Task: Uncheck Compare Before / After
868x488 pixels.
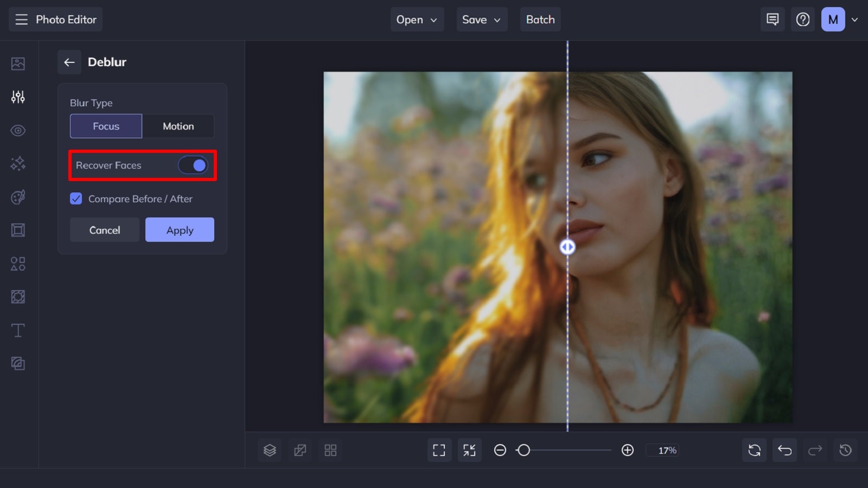Action: click(x=76, y=199)
